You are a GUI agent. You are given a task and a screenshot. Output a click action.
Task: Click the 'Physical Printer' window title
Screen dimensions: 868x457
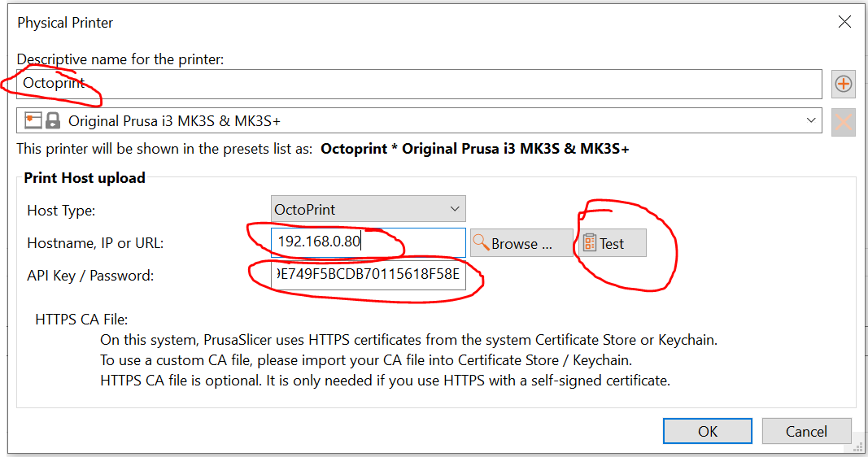(65, 23)
